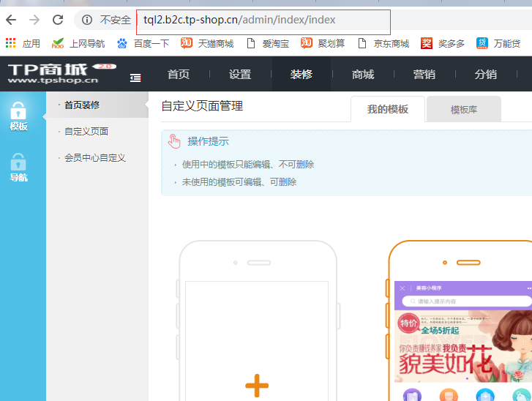Click the site info icon
Screen dimensions: 532x401
tap(87, 20)
